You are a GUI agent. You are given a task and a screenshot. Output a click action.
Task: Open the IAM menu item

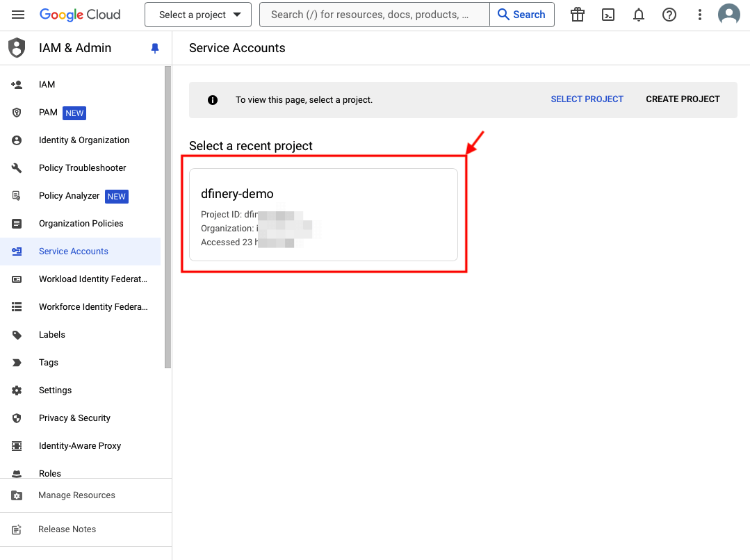pyautogui.click(x=47, y=85)
